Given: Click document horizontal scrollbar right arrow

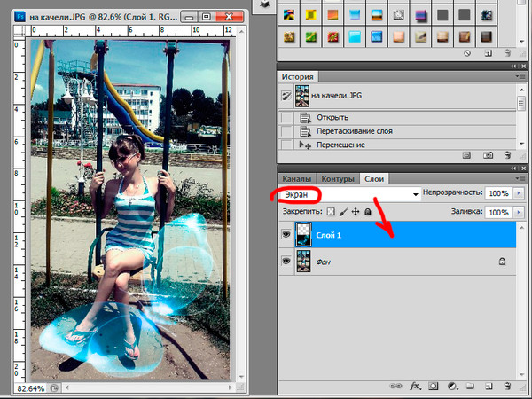Looking at the screenshot, I should pos(231,387).
